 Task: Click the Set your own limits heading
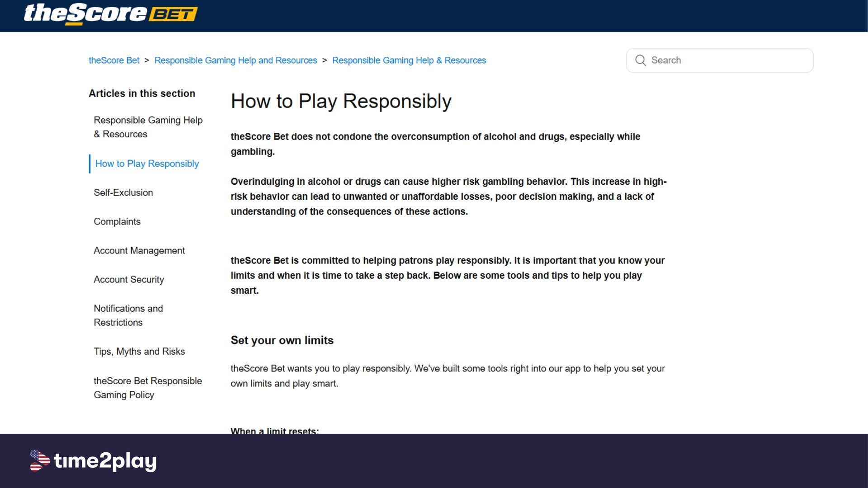282,340
